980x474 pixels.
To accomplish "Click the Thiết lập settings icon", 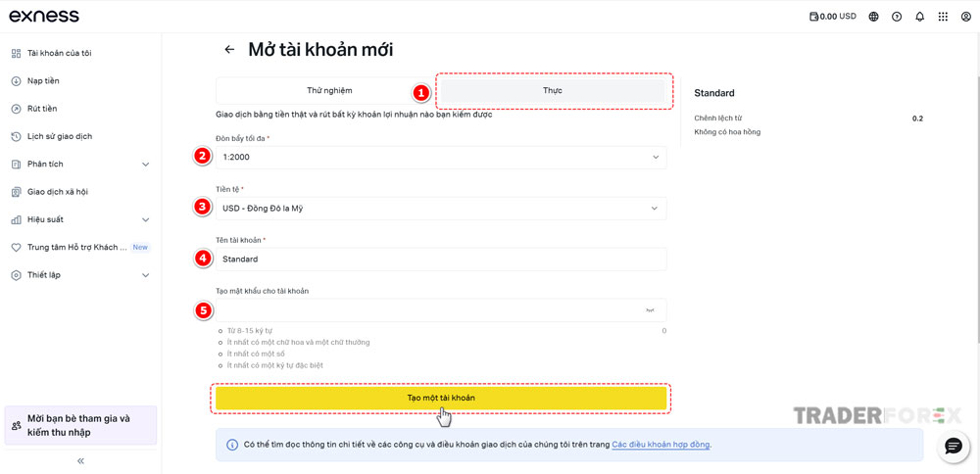I will click(x=17, y=275).
